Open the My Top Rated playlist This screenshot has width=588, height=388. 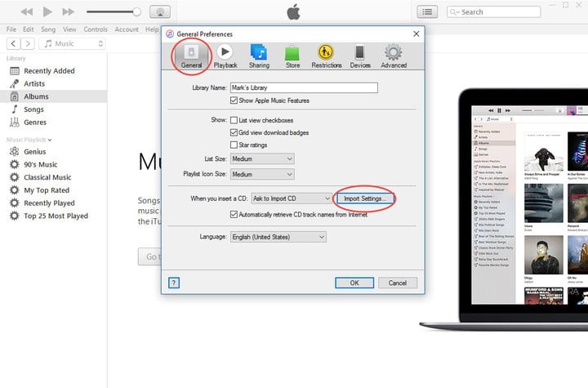tap(54, 190)
